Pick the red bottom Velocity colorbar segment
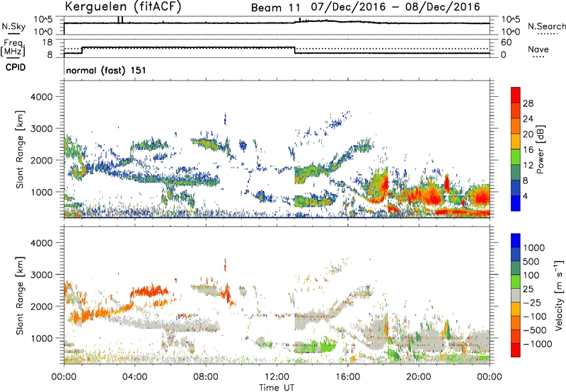The image size is (566, 392). pyautogui.click(x=516, y=350)
